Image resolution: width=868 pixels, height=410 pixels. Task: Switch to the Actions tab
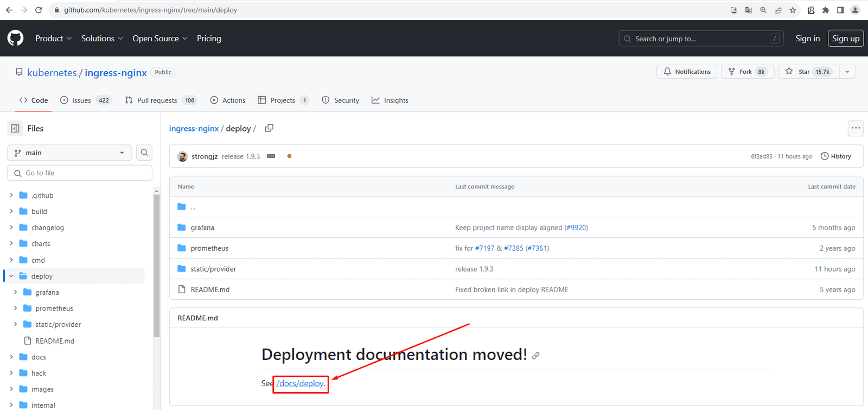pyautogui.click(x=228, y=100)
